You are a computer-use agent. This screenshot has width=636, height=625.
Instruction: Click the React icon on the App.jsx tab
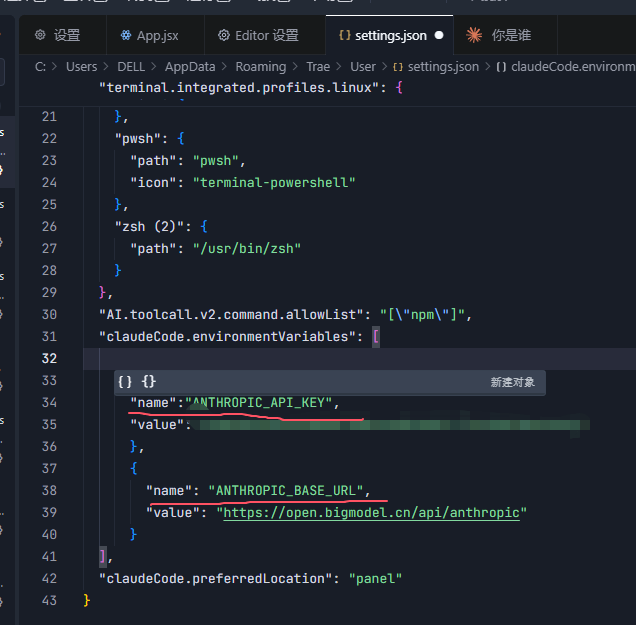125,35
